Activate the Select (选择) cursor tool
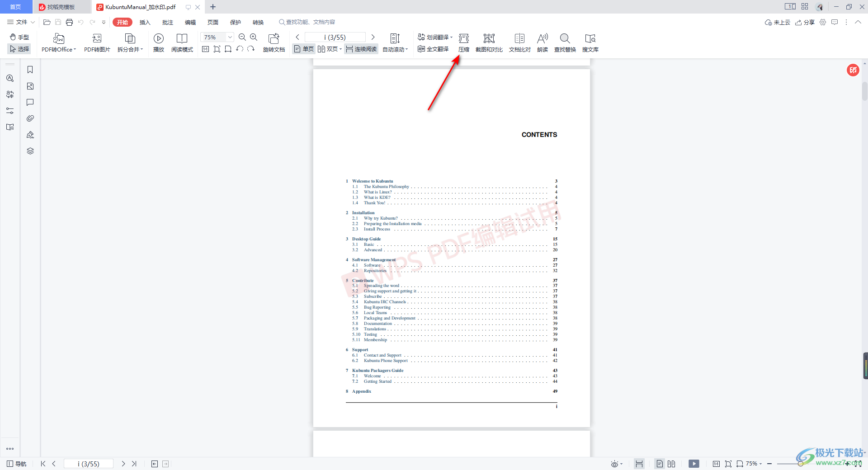Image resolution: width=868 pixels, height=470 pixels. tap(19, 49)
